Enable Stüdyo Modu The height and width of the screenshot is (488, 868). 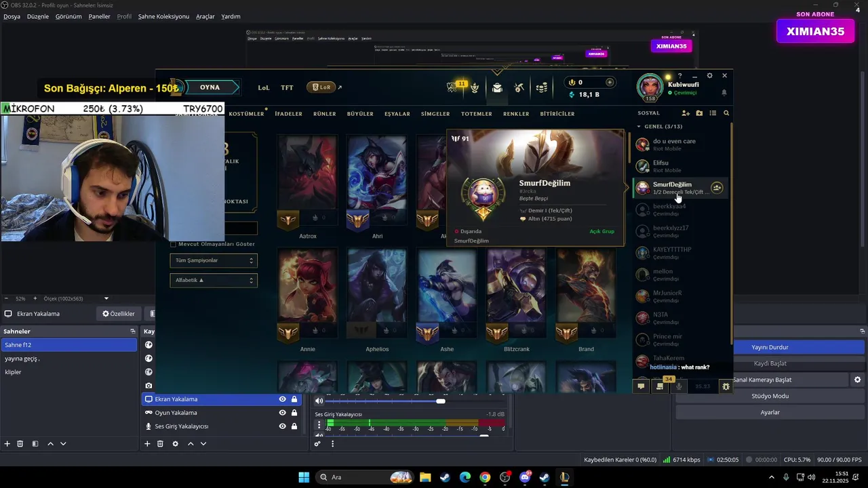click(770, 396)
